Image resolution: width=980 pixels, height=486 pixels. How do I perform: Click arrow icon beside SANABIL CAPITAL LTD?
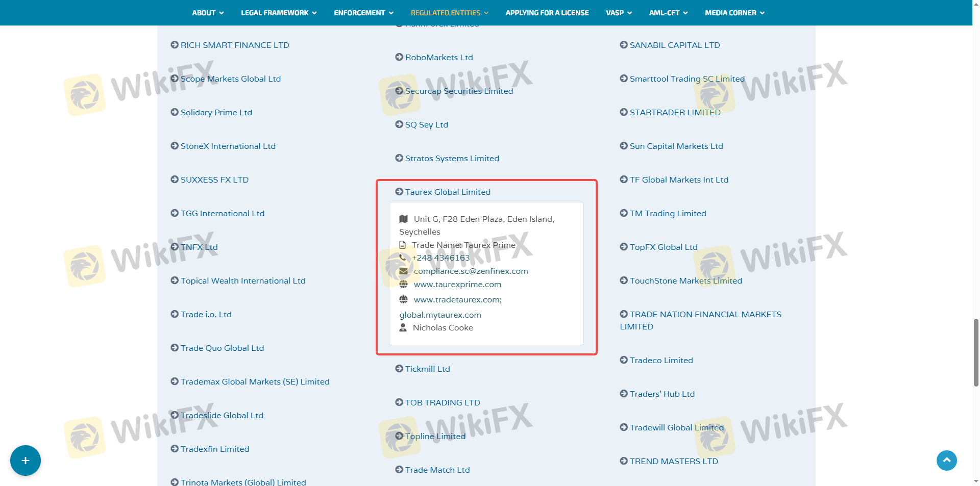[x=624, y=45]
